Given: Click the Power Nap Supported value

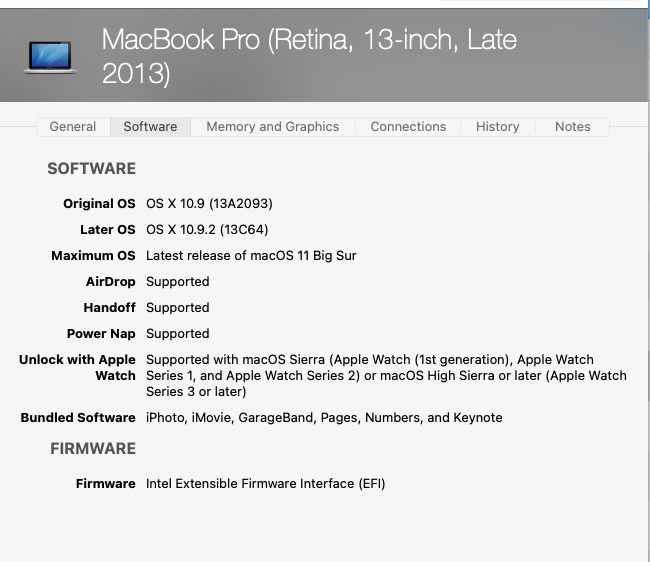Looking at the screenshot, I should 178,334.
